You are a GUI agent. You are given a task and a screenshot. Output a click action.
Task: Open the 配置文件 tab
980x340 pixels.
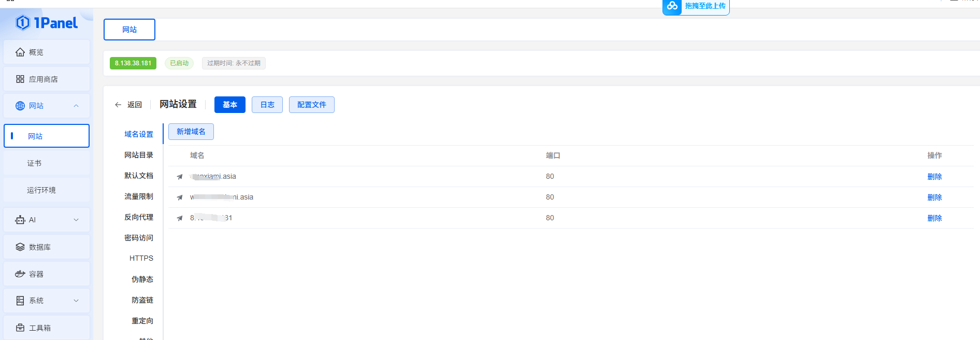[311, 104]
